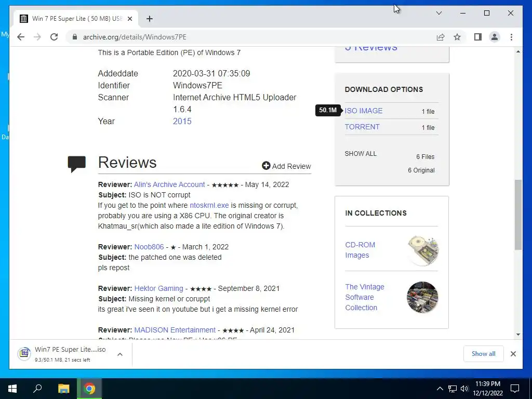Image resolution: width=532 pixels, height=399 pixels.
Task: Click the page scrollbar thumb
Action: 518,215
